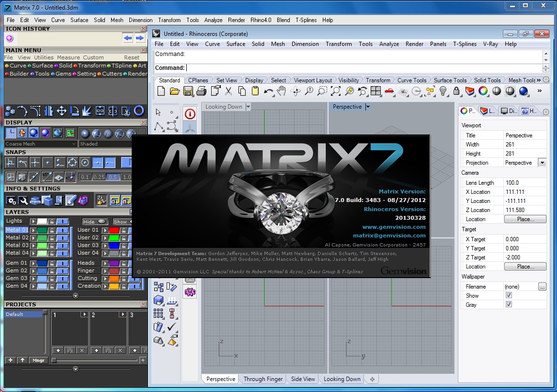Click Reset in Matrix main menu

point(131,57)
